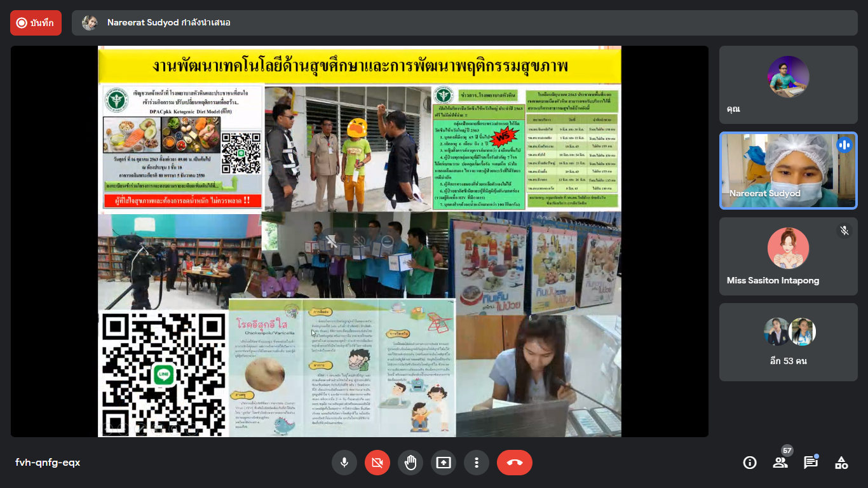Screen dimensions: 868x488
Task: Raise your hand
Action: [x=410, y=463]
